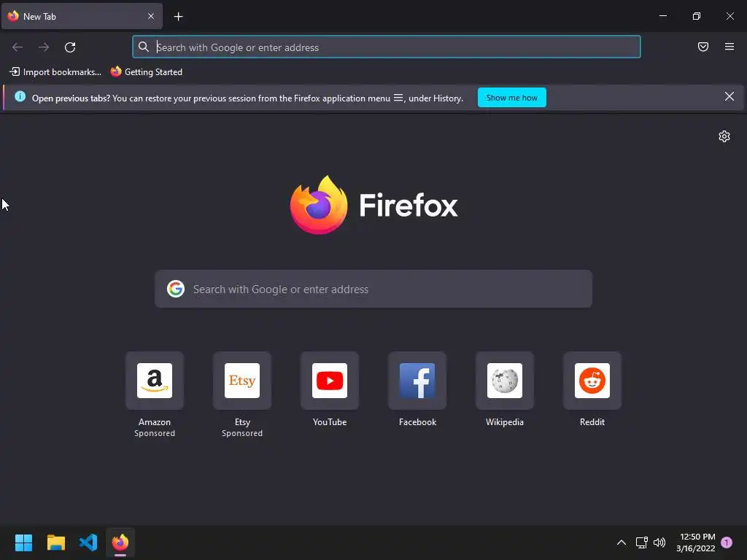Open volume control in the system tray
This screenshot has width=747, height=560.
coord(659,542)
